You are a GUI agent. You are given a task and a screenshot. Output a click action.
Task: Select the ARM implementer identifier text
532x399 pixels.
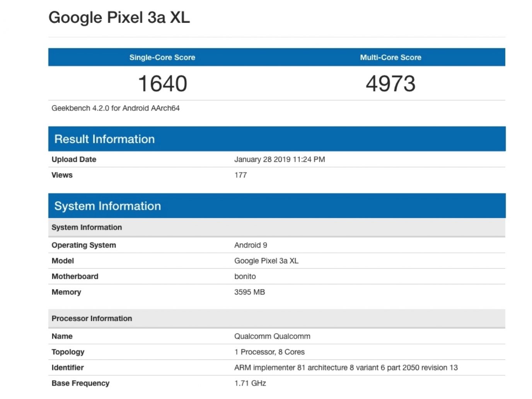[x=346, y=368]
